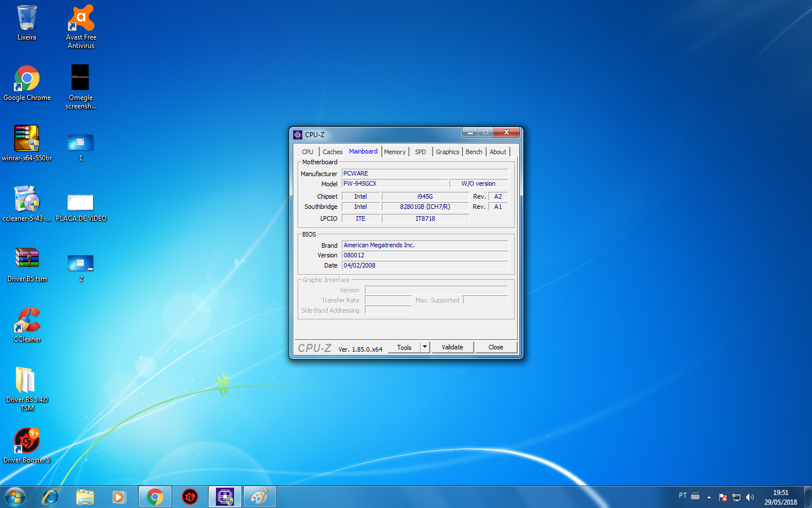Open the volume speaker tray icon
Image resolution: width=812 pixels, height=508 pixels.
click(750, 497)
